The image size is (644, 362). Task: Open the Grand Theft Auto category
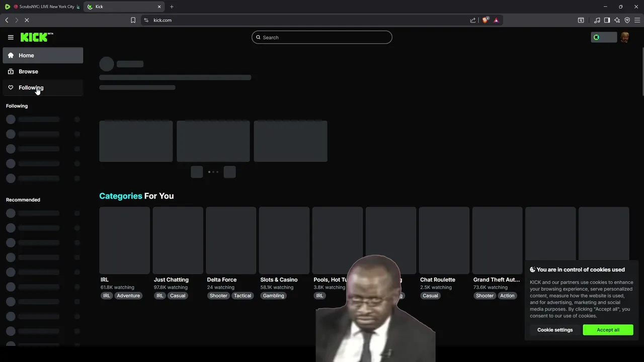click(497, 280)
